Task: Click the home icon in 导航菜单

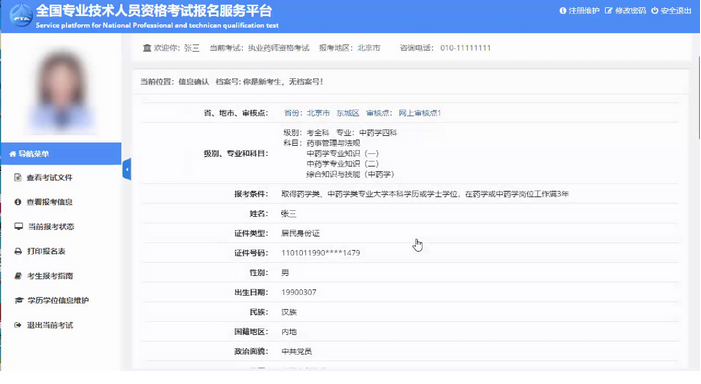Action: [12, 154]
